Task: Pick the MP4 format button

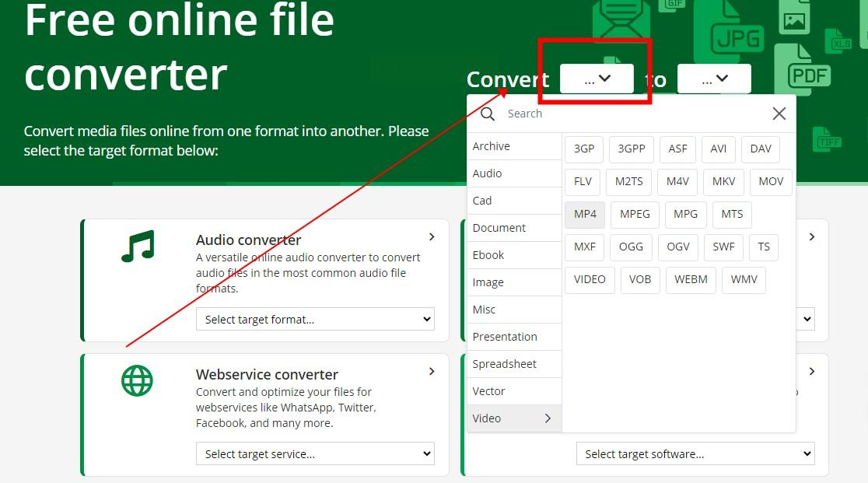Action: [x=585, y=214]
